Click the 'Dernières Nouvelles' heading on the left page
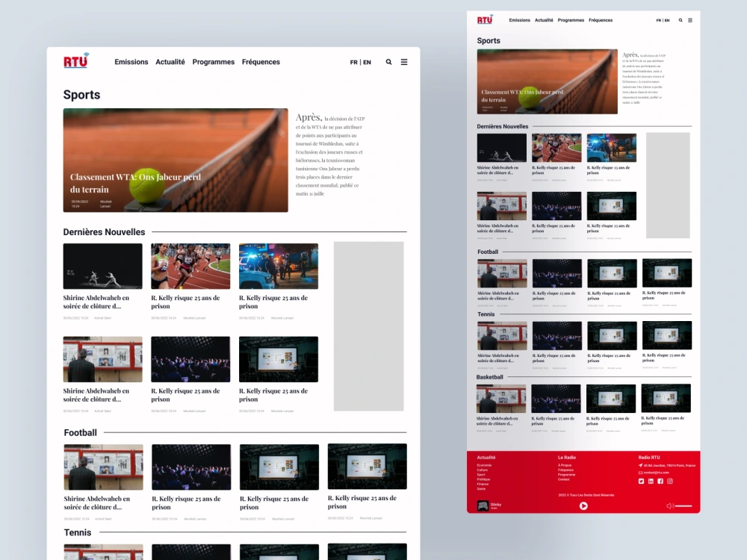 pos(104,232)
